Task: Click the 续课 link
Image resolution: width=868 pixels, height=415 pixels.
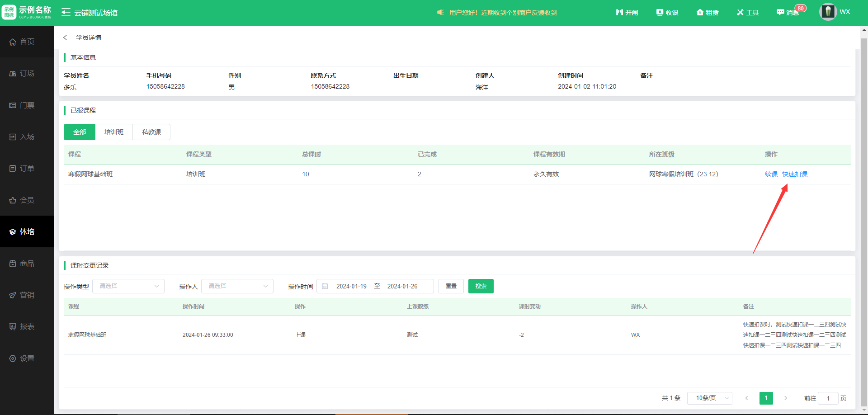Action: (x=771, y=174)
